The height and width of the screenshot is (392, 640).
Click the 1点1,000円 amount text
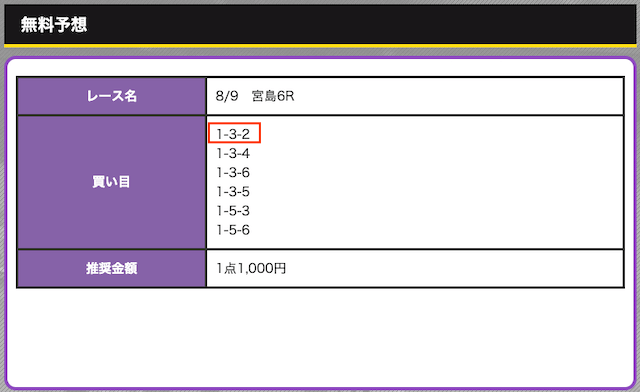click(x=251, y=268)
